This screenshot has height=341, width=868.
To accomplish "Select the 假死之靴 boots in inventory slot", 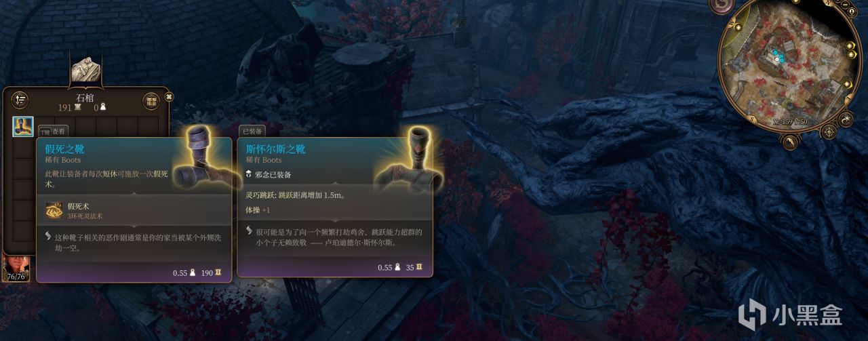I will coord(22,127).
